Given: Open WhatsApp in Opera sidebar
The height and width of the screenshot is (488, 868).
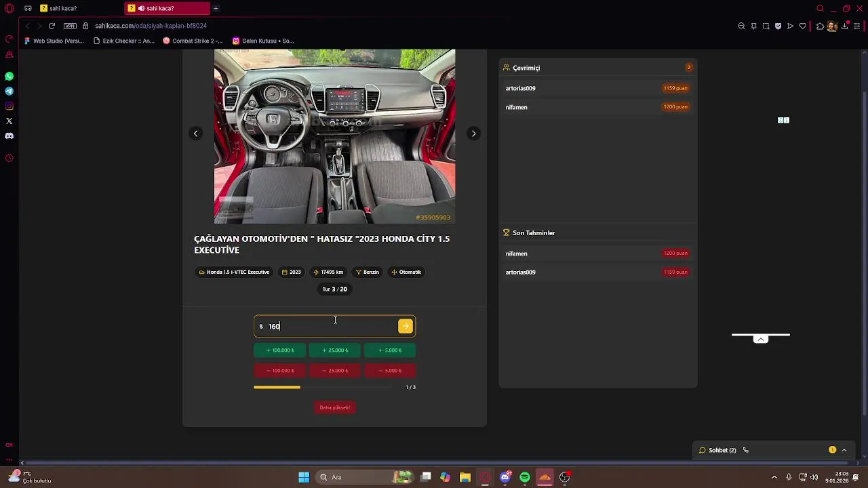Looking at the screenshot, I should (9, 76).
